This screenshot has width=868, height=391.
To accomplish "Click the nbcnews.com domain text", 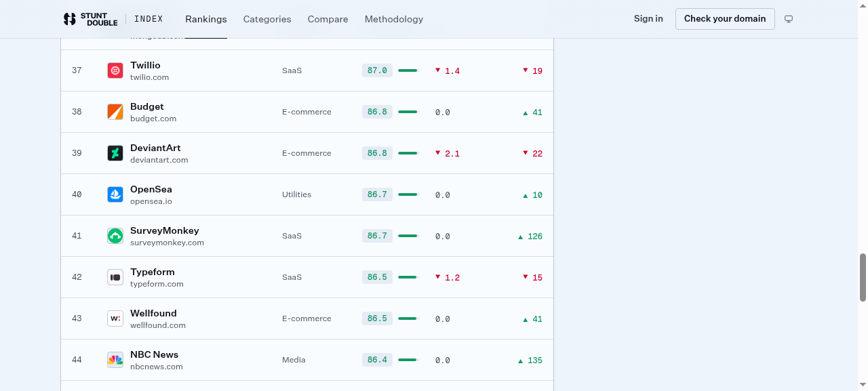I will coord(157,367).
